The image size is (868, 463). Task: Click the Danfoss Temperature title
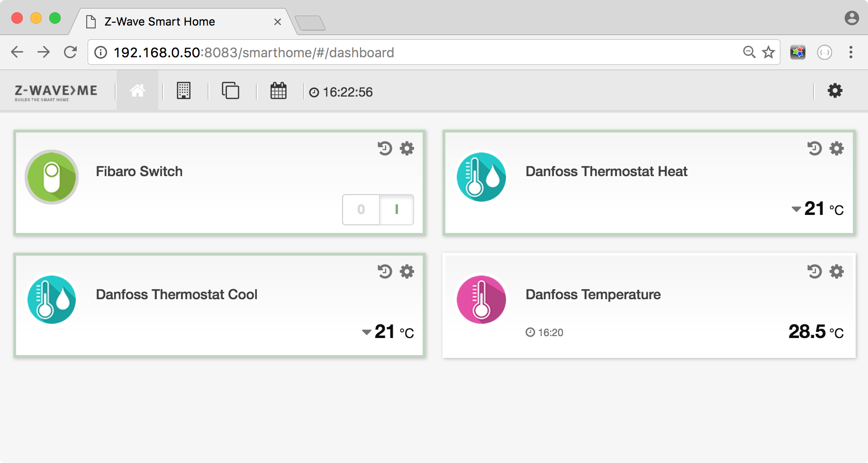(x=593, y=294)
